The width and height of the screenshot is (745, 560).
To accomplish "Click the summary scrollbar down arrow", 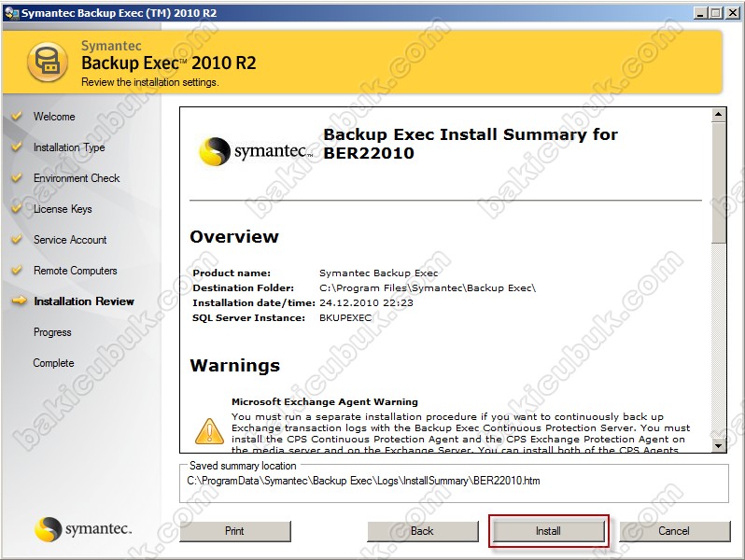I will tap(719, 445).
